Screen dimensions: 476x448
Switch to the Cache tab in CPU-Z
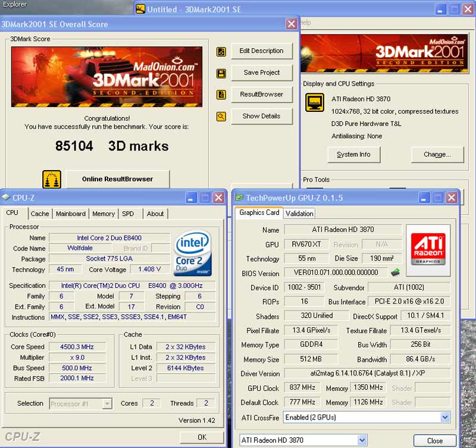click(40, 214)
